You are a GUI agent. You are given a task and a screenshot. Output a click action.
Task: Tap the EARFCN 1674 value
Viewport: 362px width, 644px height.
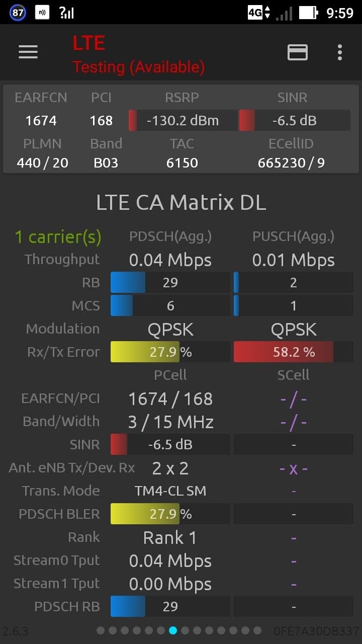pos(41,121)
